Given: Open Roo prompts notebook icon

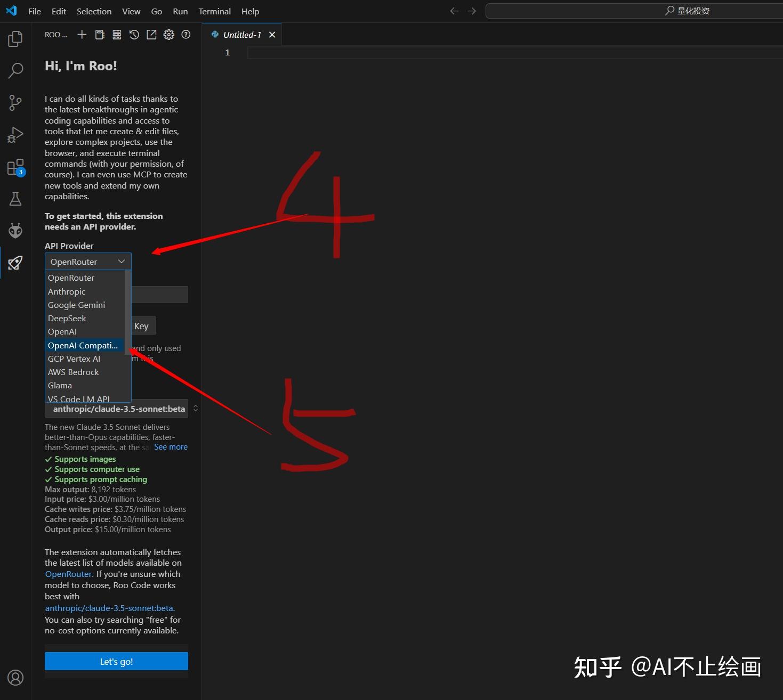Looking at the screenshot, I should [100, 35].
